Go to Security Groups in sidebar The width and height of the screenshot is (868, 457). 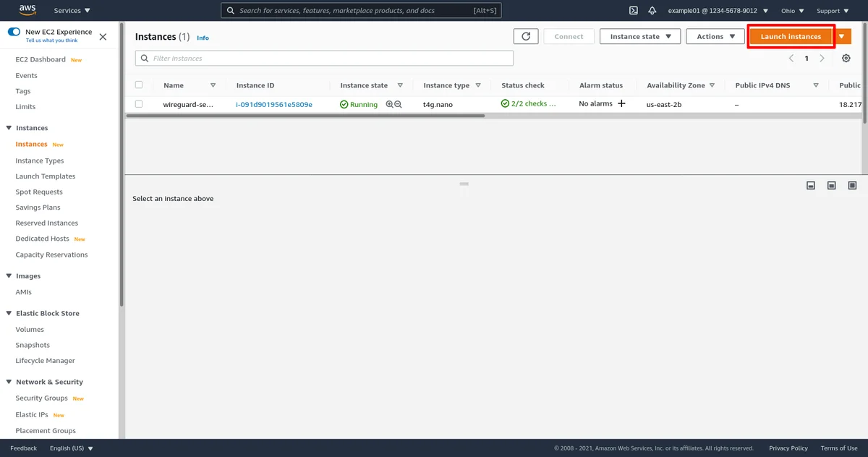pos(41,398)
